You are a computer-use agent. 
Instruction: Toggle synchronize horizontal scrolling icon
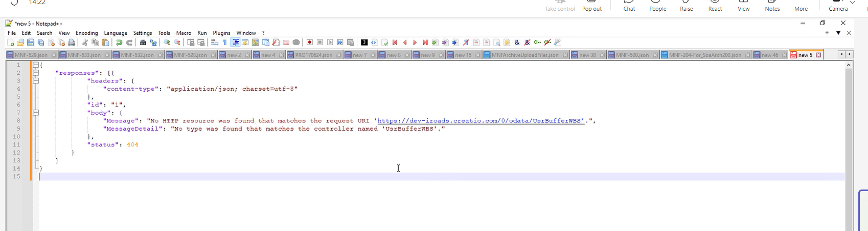click(x=201, y=43)
